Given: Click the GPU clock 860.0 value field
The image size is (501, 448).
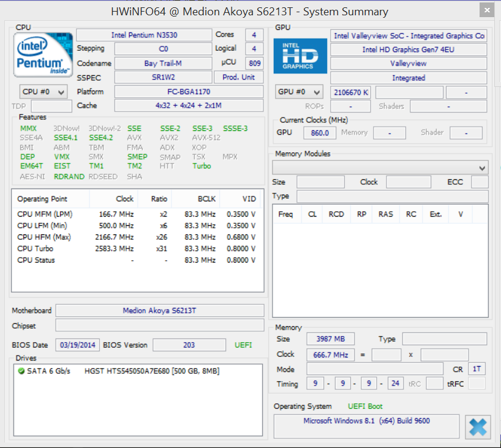Looking at the screenshot, I should pos(320,133).
